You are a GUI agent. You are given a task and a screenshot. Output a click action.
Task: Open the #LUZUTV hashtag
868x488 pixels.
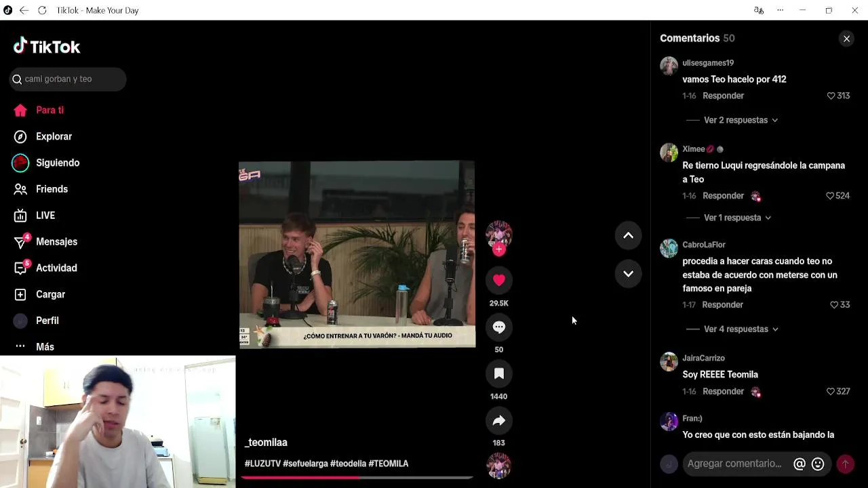tap(262, 464)
